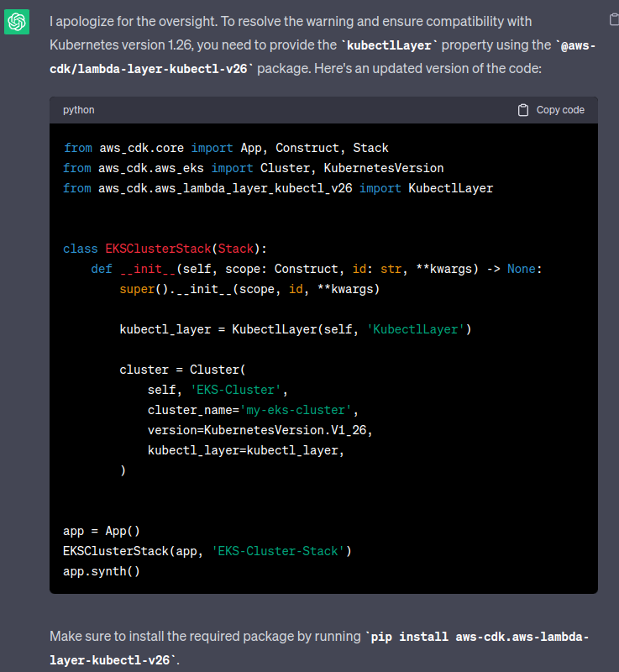Click the aws_cdk.aws_eks import line
This screenshot has height=672, width=619.
point(253,168)
